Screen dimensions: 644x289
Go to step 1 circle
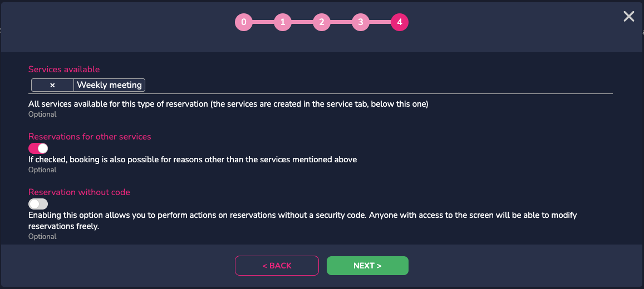(x=283, y=22)
